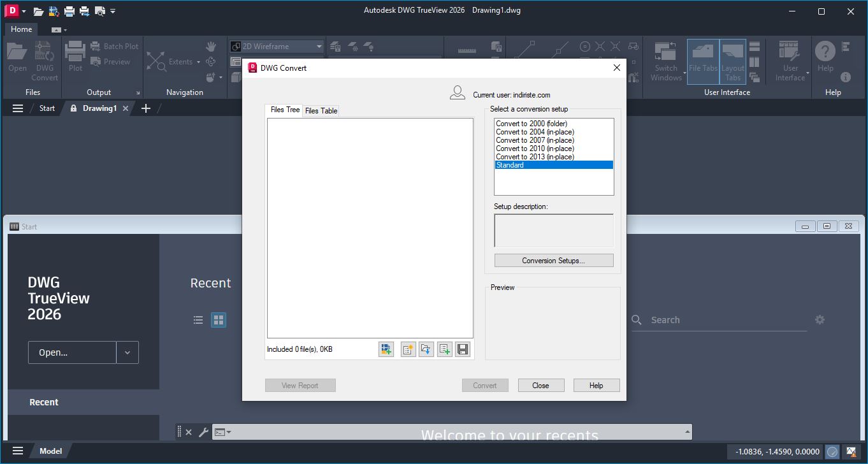Click the circular status bar icon near coordinates
This screenshot has width=868, height=464.
tap(832, 451)
